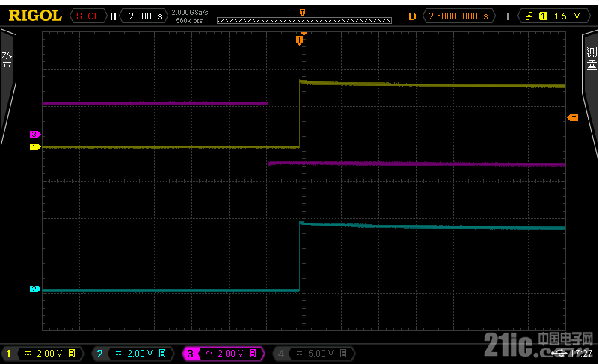Select the highlighted channel 3 label
Screen dimensions: 599x364
click(x=190, y=354)
